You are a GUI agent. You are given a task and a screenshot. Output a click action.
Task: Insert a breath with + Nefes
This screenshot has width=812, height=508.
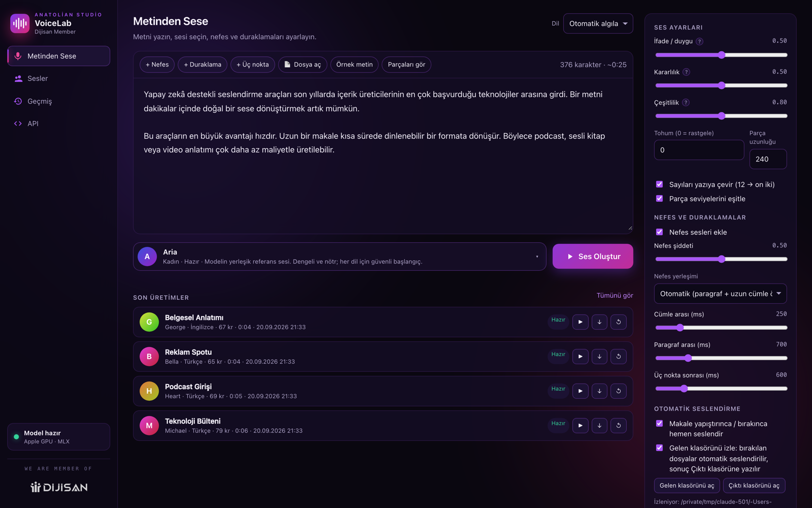tap(157, 65)
